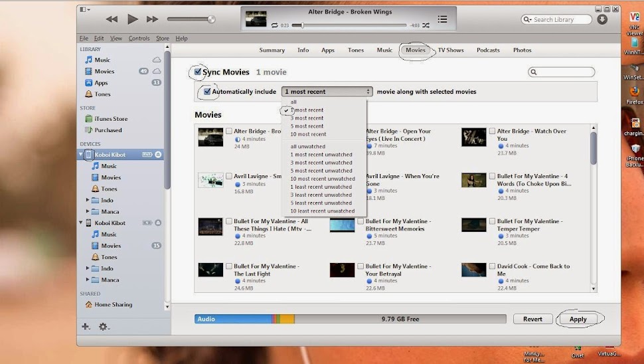Open the View menu
The image size is (644, 364).
[x=116, y=39]
